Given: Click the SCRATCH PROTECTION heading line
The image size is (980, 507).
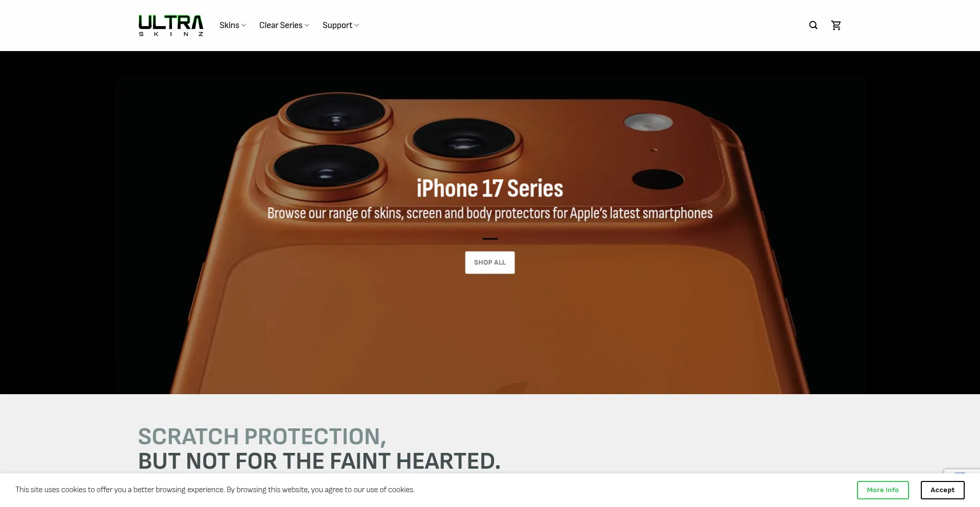Looking at the screenshot, I should tap(262, 437).
